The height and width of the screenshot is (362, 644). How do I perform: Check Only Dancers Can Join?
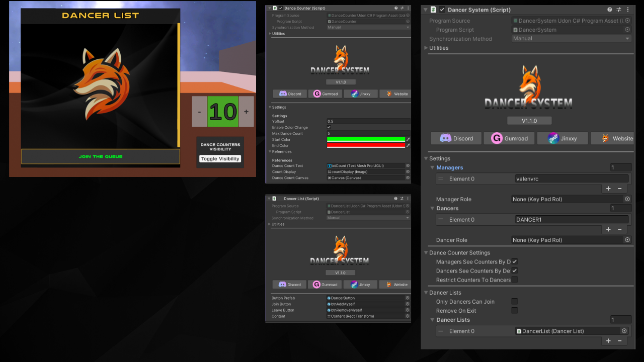(x=514, y=302)
